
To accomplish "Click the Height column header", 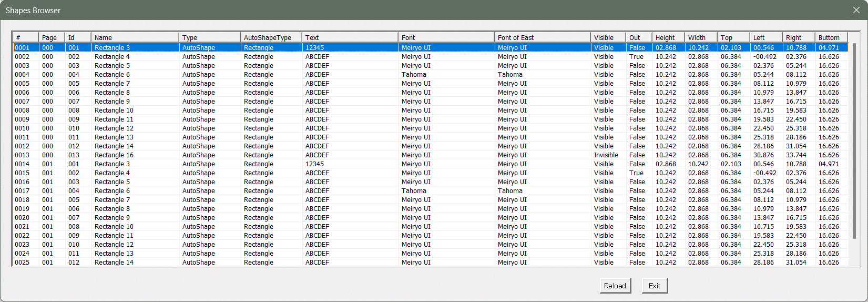I will pos(668,37).
